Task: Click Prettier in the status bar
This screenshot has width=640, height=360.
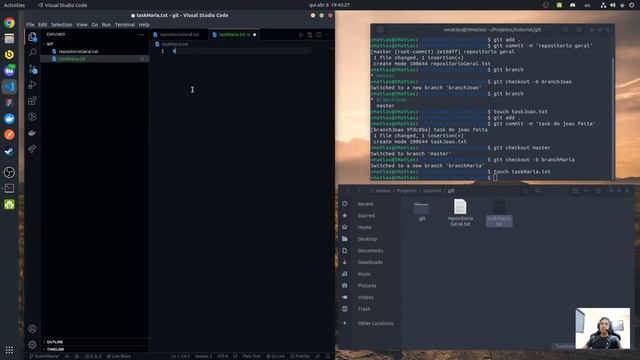Action: coord(300,356)
